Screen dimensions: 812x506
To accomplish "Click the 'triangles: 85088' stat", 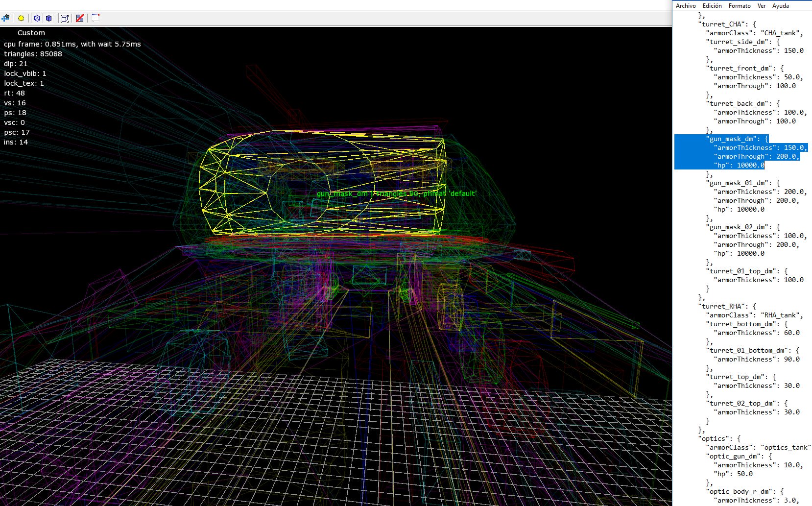I will coord(33,54).
